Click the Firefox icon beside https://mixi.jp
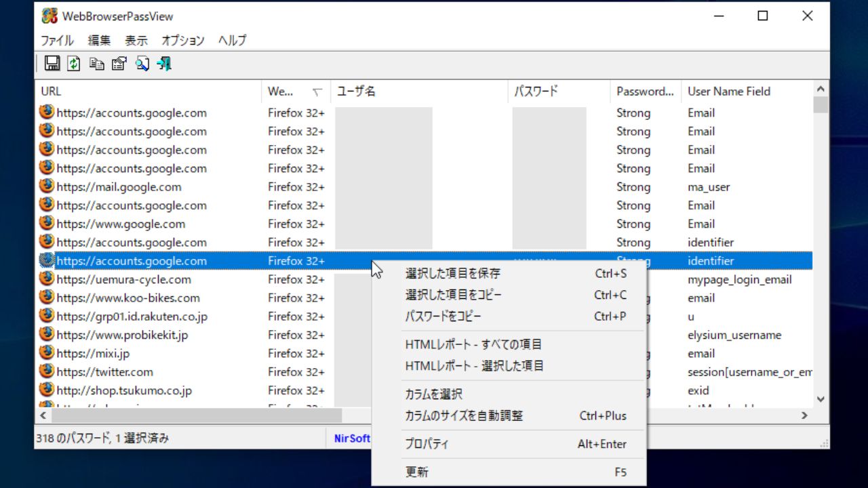 (47, 352)
